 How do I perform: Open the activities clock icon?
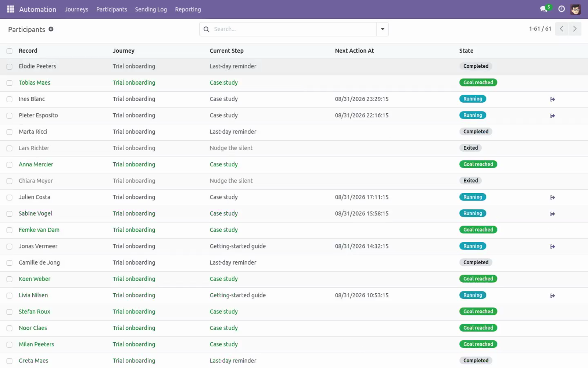tap(562, 9)
